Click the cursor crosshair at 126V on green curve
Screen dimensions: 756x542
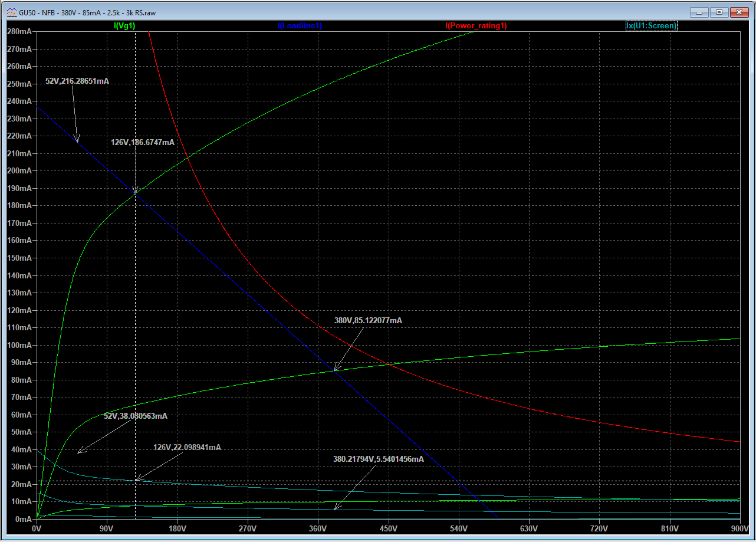point(136,192)
